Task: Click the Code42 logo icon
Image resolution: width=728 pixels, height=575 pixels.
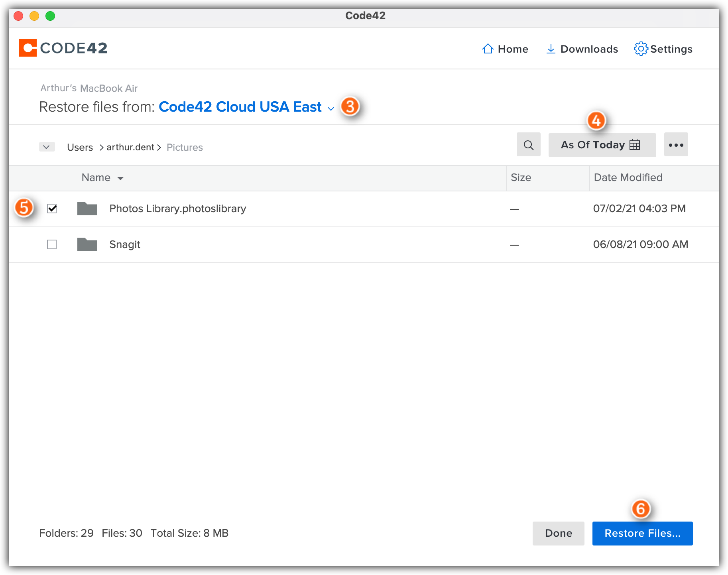Action: (x=28, y=48)
